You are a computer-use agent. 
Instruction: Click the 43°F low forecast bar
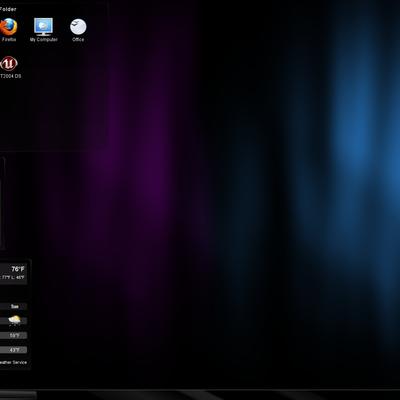tap(13, 350)
